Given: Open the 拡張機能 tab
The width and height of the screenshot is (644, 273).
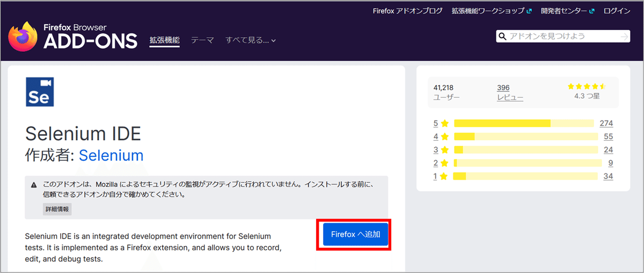Looking at the screenshot, I should click(164, 40).
